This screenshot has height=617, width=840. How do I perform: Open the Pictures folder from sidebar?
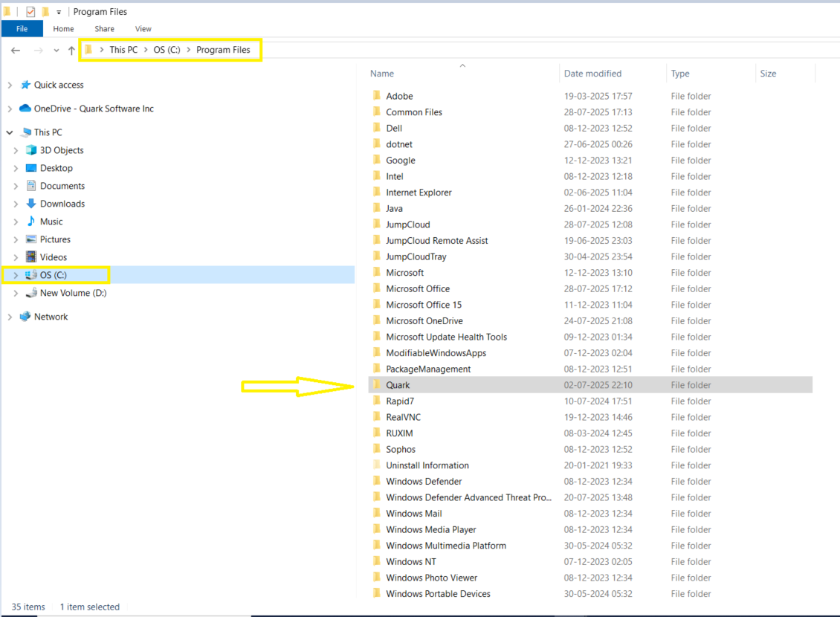(x=57, y=239)
